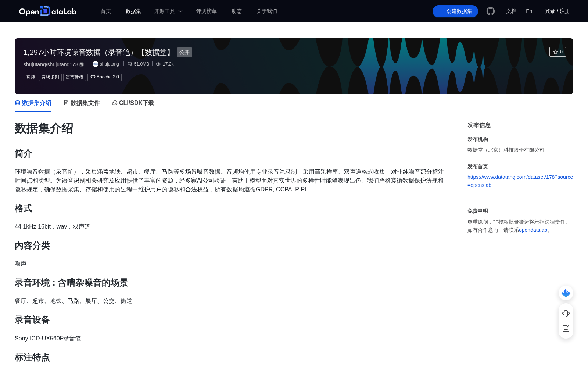The height and width of the screenshot is (368, 588).
Task: Open the GitHub icon link
Action: point(491,11)
